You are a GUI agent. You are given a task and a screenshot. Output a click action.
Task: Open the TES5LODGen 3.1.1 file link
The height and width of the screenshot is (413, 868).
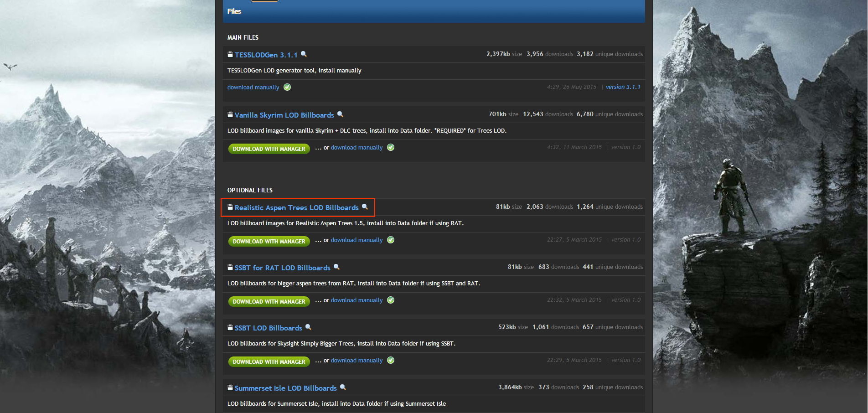pyautogui.click(x=266, y=55)
